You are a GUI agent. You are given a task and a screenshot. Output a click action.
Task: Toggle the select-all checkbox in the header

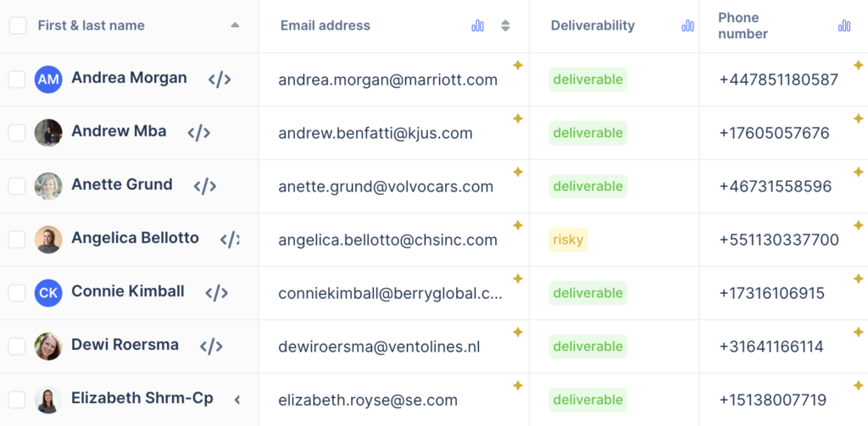click(x=18, y=25)
